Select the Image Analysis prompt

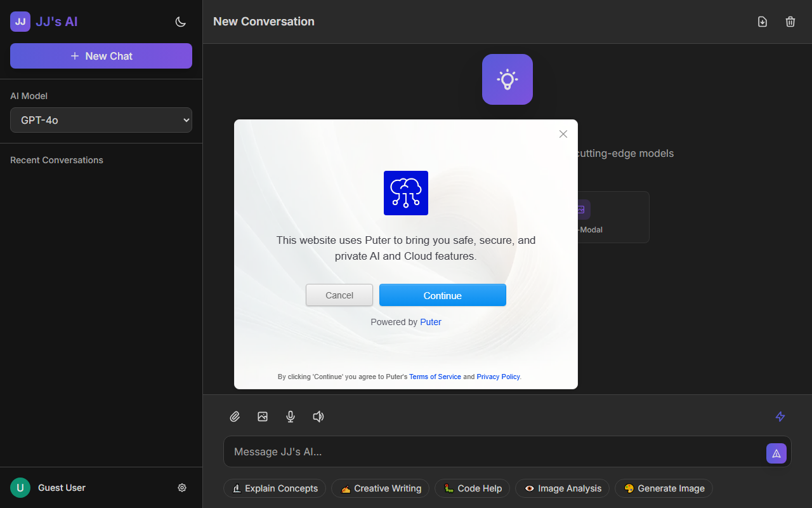(562, 488)
